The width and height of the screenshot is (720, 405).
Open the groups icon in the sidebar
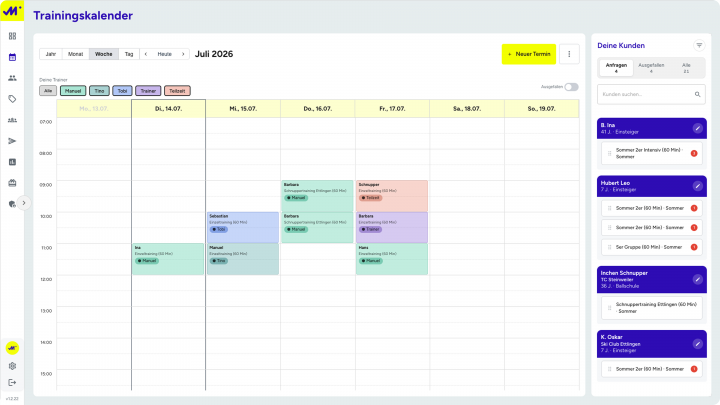click(x=12, y=120)
